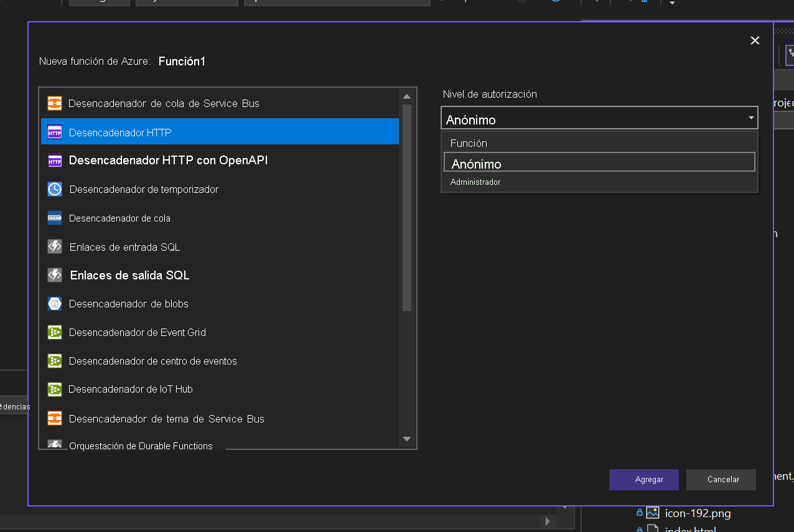Viewport: 794px width, 532px height.
Task: Click the icon-192.png image file icon
Action: click(x=652, y=513)
